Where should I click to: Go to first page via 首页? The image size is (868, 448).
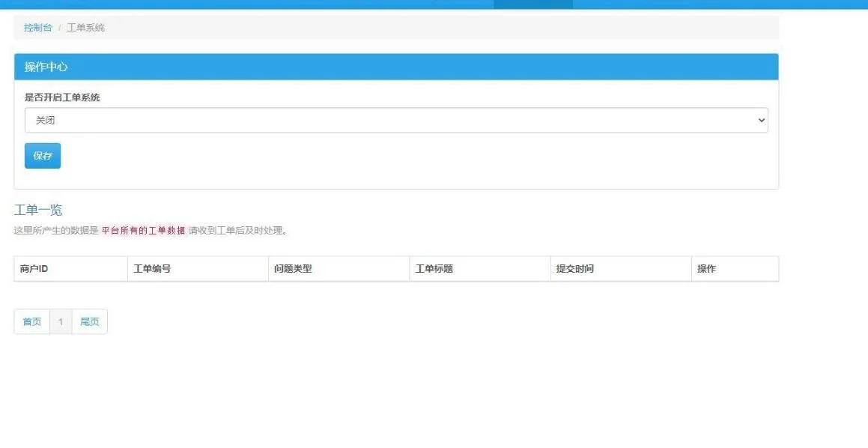click(32, 322)
